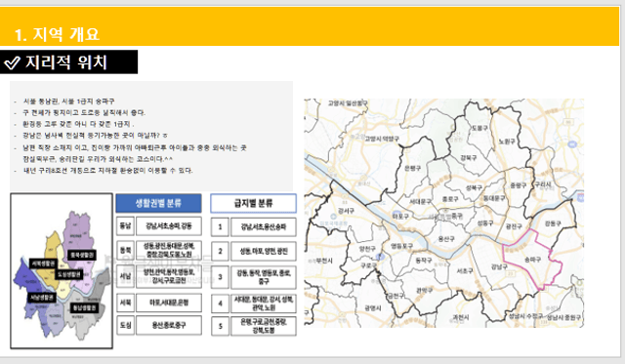
Task: Click the '은평구' label on large map
Action: pos(412,169)
